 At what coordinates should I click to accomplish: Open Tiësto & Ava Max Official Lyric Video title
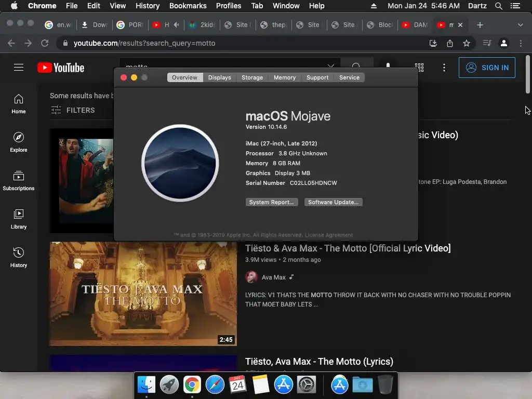[x=348, y=248]
